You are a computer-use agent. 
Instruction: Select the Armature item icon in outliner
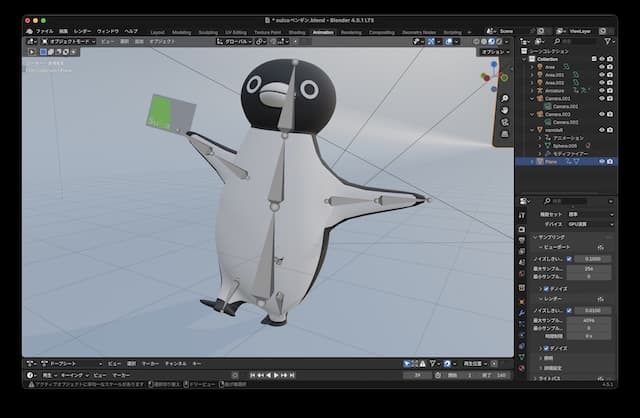coord(540,90)
